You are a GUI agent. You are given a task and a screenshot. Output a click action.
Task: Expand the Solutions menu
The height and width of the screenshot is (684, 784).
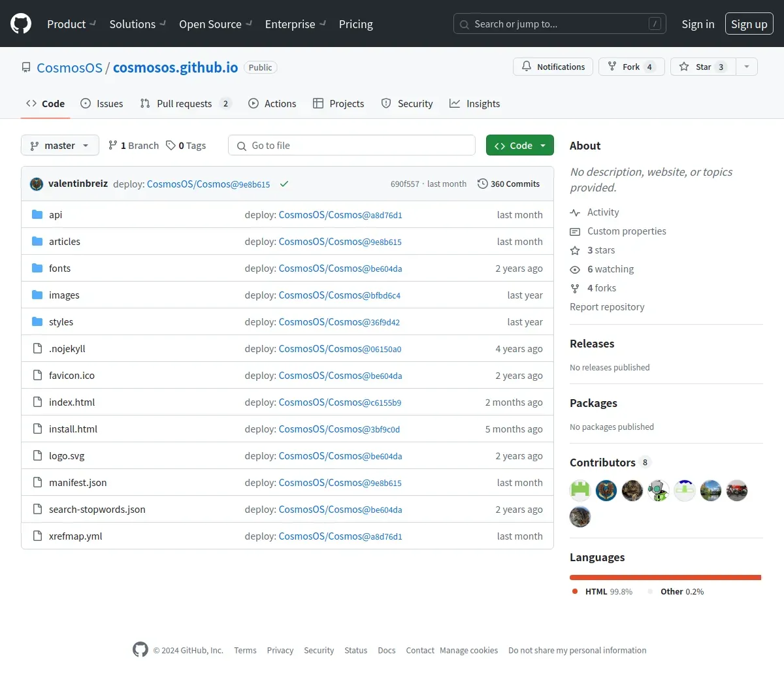pyautogui.click(x=138, y=24)
